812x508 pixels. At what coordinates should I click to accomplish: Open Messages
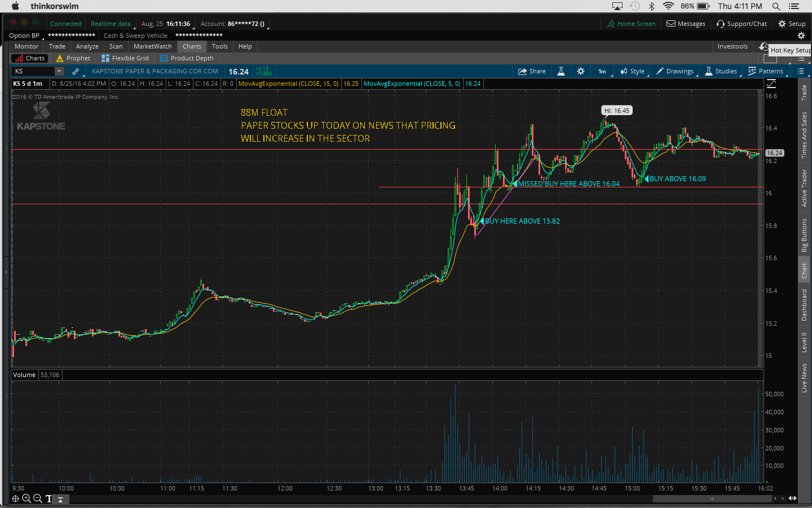click(686, 24)
